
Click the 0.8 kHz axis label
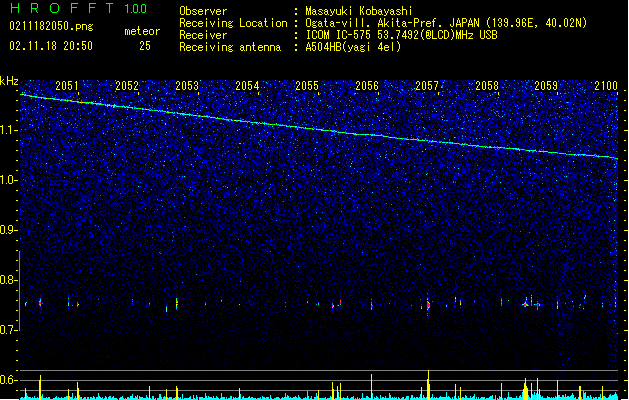click(8, 280)
